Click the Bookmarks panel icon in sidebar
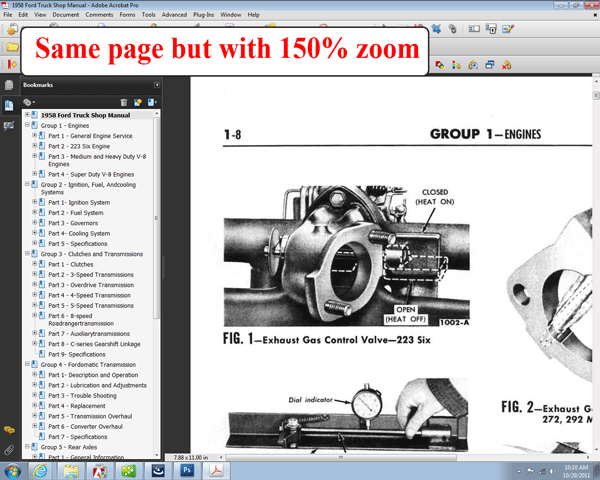 (x=9, y=105)
